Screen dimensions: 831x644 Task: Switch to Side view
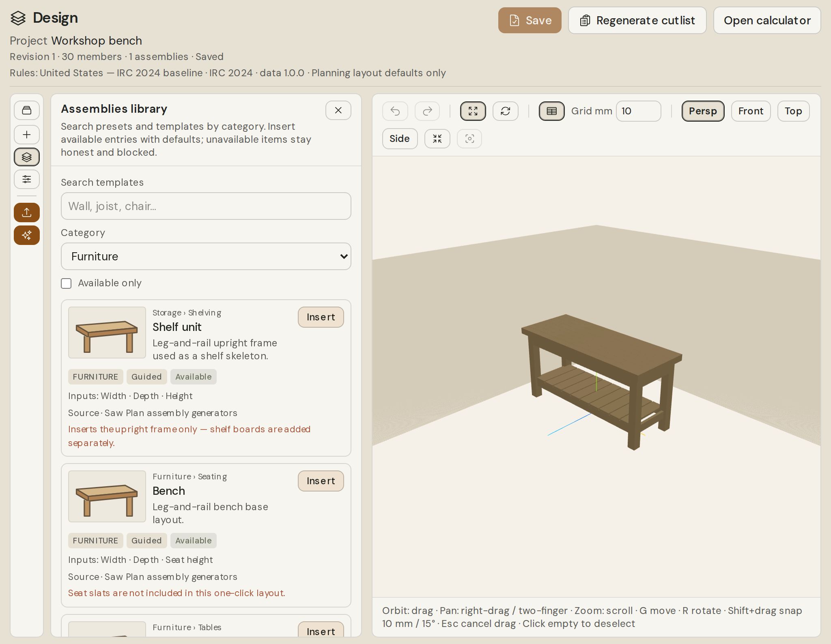pyautogui.click(x=400, y=139)
